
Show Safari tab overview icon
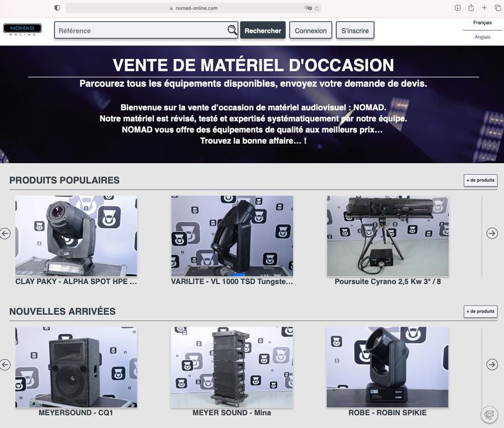point(498,8)
